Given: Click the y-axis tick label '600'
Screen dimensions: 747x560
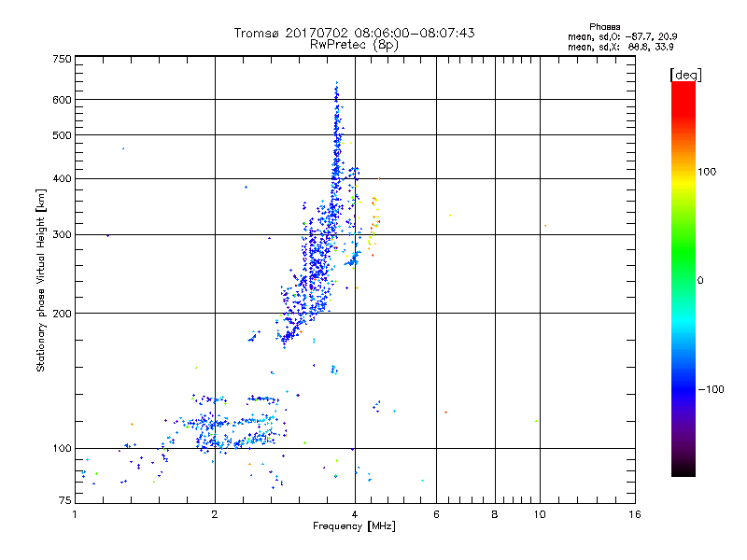Looking at the screenshot, I should (62, 100).
